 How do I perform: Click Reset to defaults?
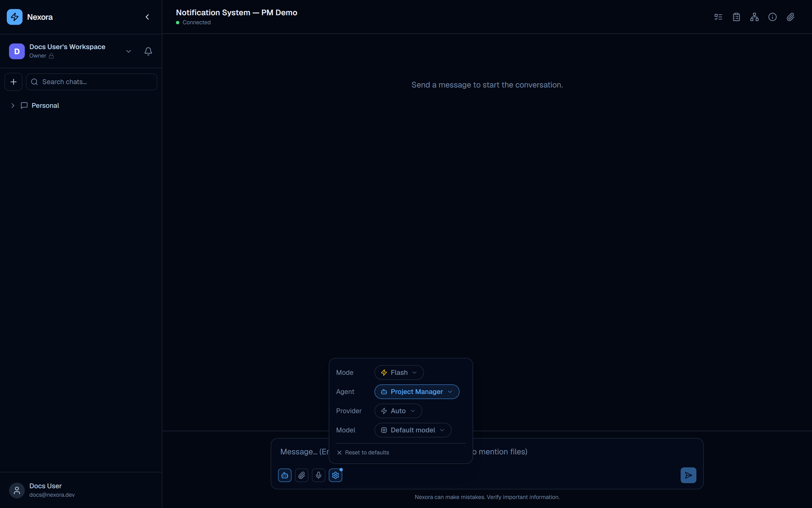(363, 452)
